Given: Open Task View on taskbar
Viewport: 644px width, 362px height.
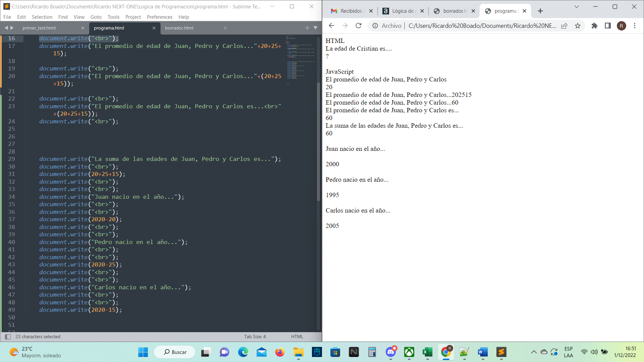Looking at the screenshot, I should pos(206,352).
